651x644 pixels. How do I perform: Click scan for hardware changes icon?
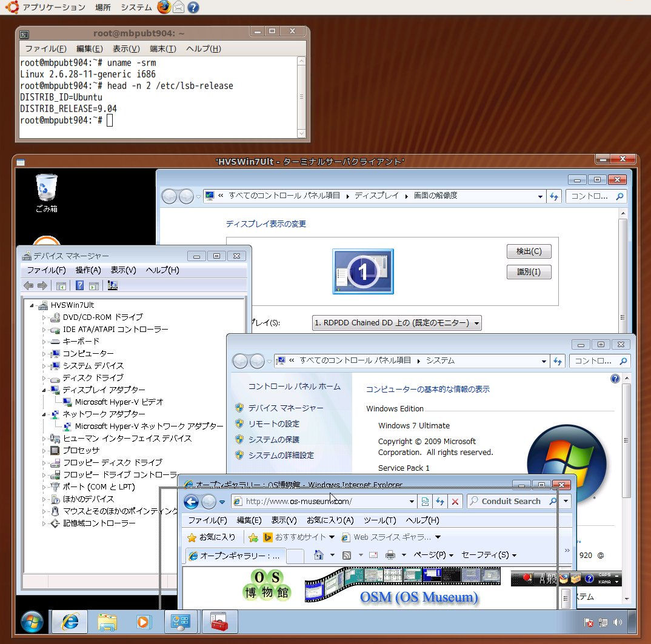pyautogui.click(x=113, y=285)
